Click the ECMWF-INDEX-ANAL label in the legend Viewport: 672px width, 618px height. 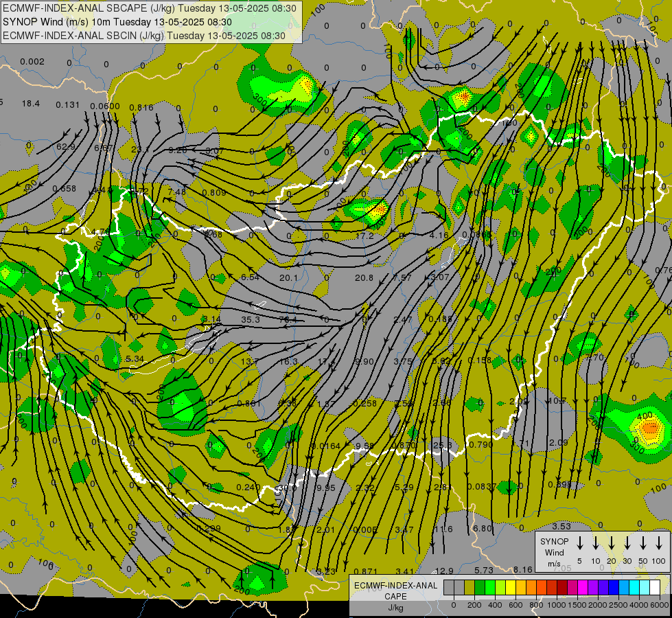(395, 586)
